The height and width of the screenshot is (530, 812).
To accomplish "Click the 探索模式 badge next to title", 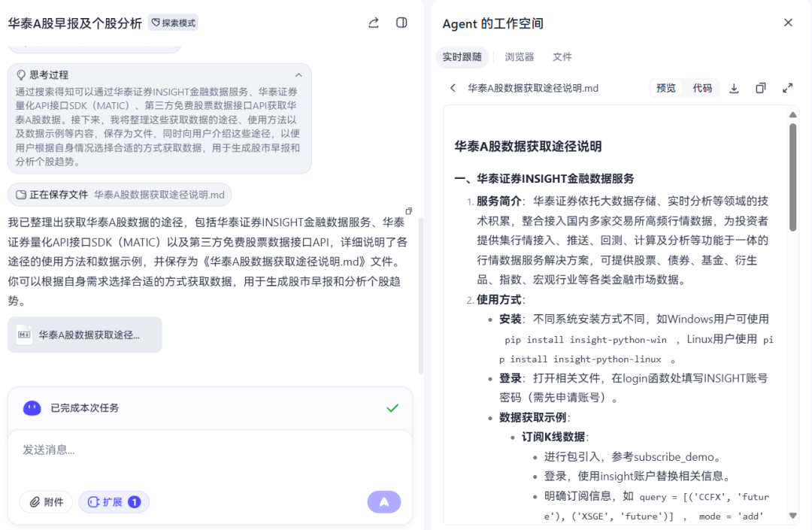I will (174, 23).
